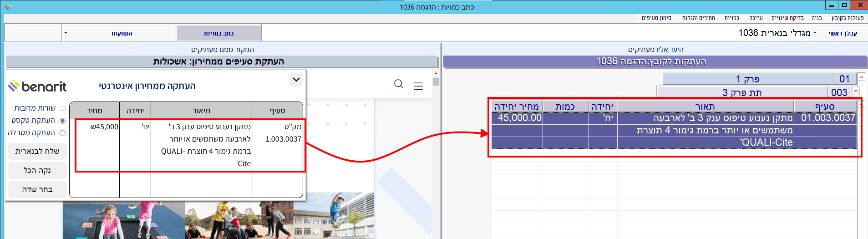
Task: Open the פעולות בקובץ menu
Action: coord(848,18)
